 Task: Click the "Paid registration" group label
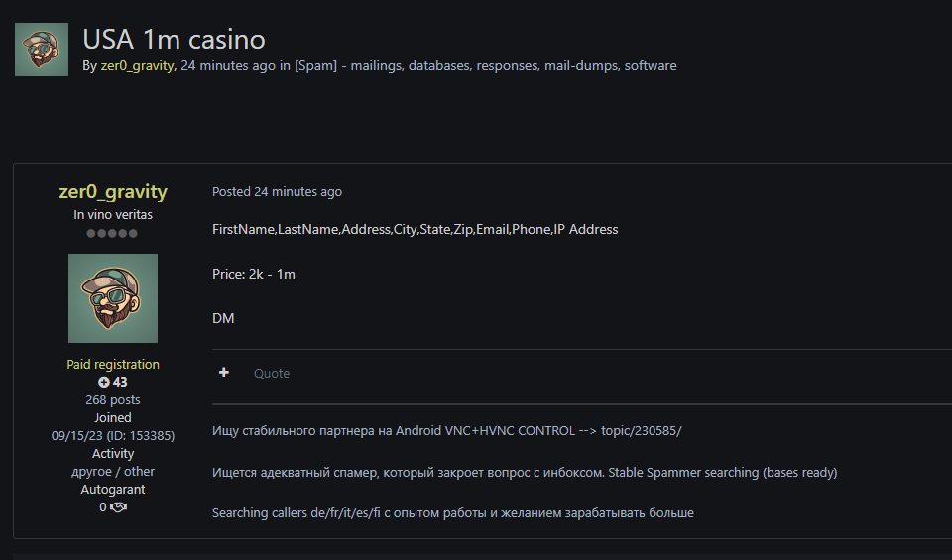click(x=113, y=365)
